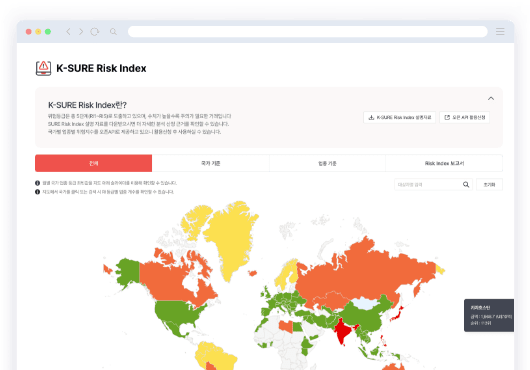
Task: Click the browser toolbar search icon
Action: pos(113,31)
